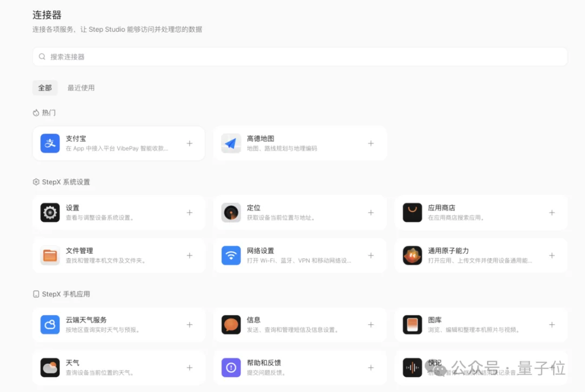Click the 通用原子能力 icon
This screenshot has height=392, width=585.
tap(412, 256)
